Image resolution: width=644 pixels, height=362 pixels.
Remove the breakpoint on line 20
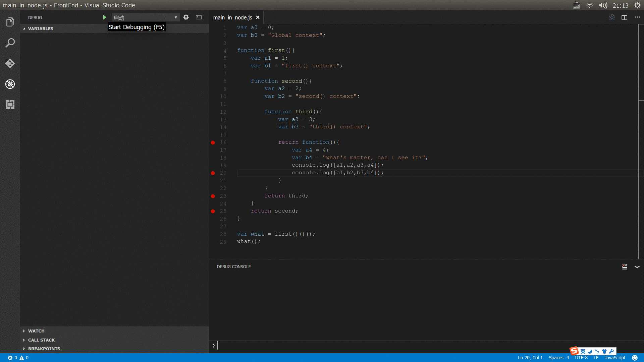[213, 173]
